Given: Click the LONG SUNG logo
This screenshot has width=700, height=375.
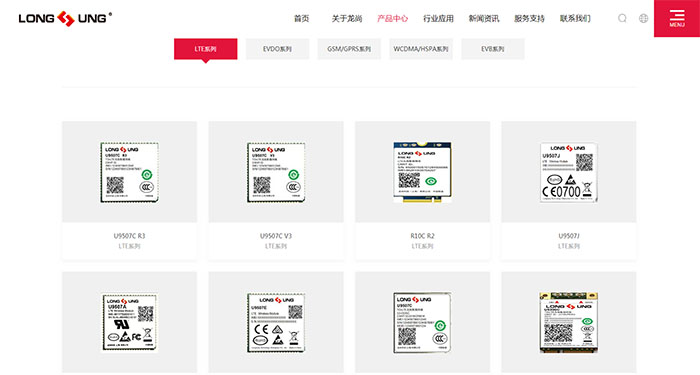Looking at the screenshot, I should [x=65, y=18].
